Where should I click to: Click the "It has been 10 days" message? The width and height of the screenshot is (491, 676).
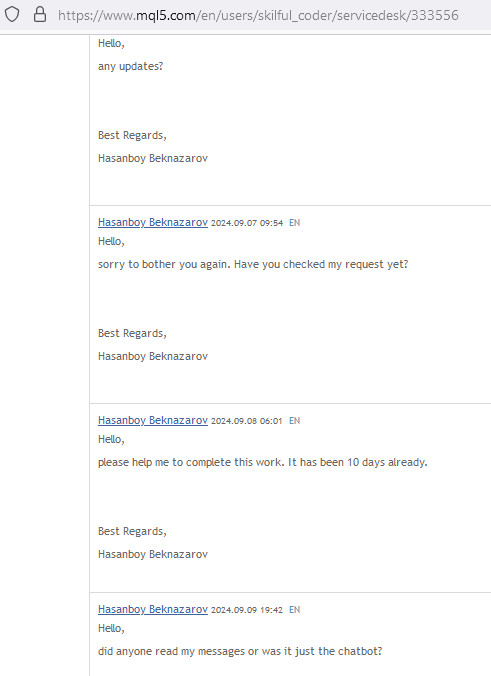262,462
